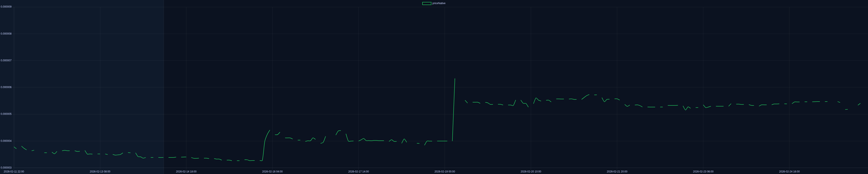
Task: Click the 0.000006 y-axis tick label
Action: coord(6,87)
